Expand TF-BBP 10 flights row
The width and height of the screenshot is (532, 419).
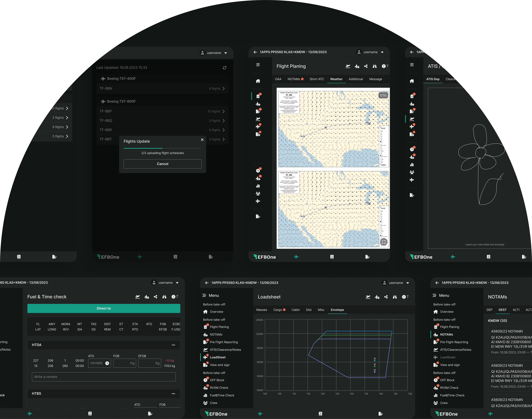[163, 111]
